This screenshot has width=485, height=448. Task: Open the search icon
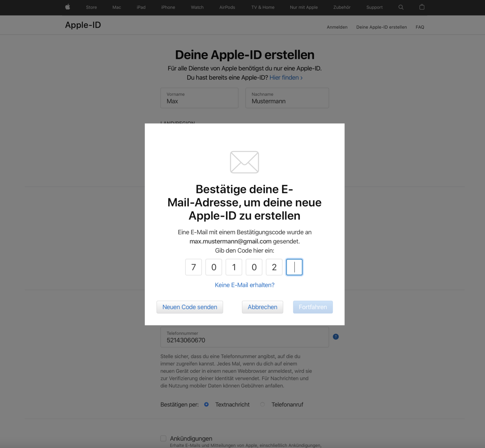pyautogui.click(x=401, y=7)
